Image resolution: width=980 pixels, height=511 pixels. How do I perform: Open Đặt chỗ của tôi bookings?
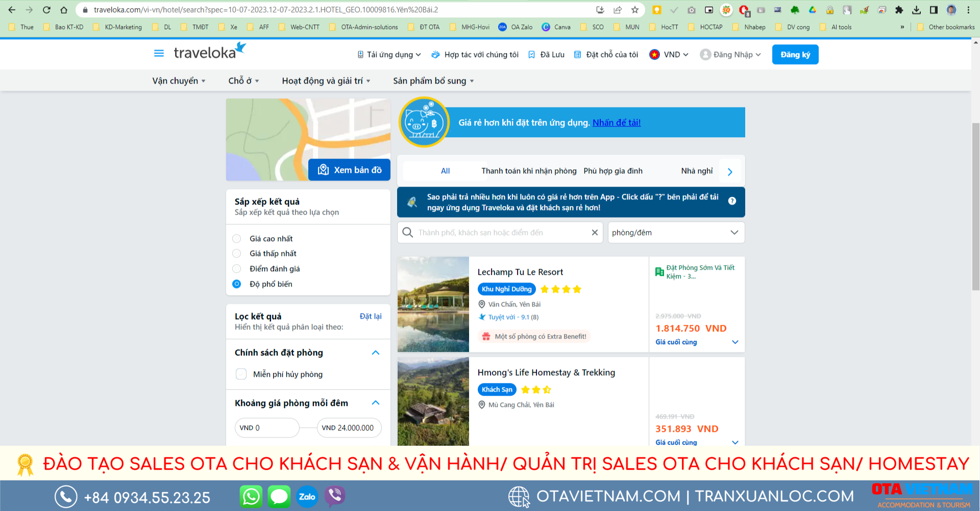[x=606, y=55]
